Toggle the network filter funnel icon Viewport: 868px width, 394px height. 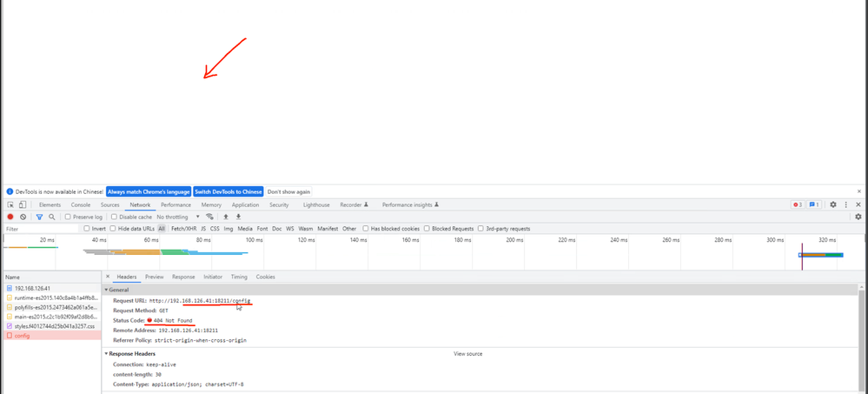point(39,217)
